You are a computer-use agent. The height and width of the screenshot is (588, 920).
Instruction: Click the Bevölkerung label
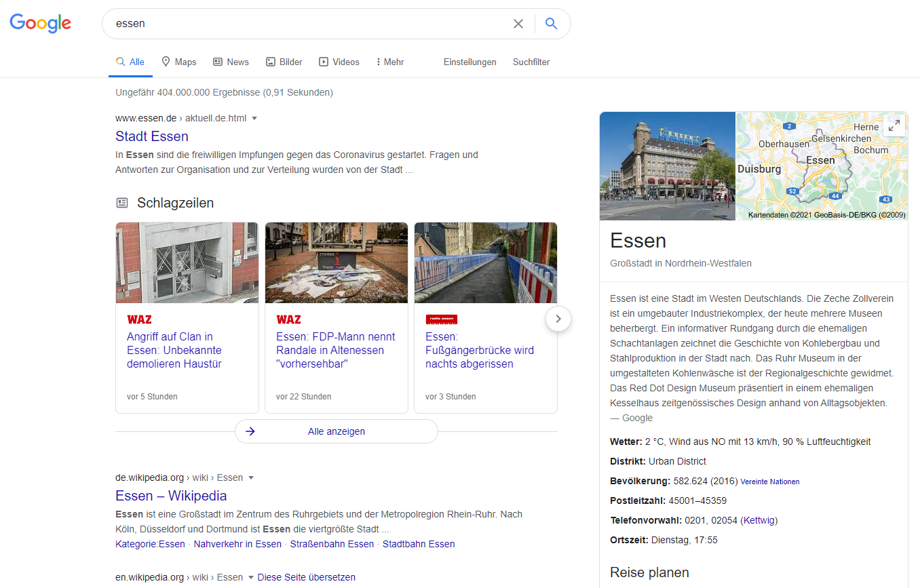(x=640, y=481)
